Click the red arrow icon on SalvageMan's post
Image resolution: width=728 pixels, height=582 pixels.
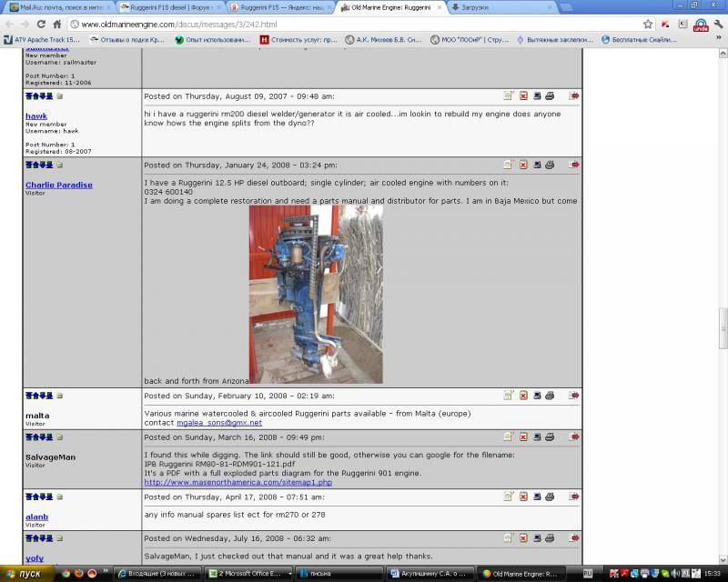coord(574,437)
